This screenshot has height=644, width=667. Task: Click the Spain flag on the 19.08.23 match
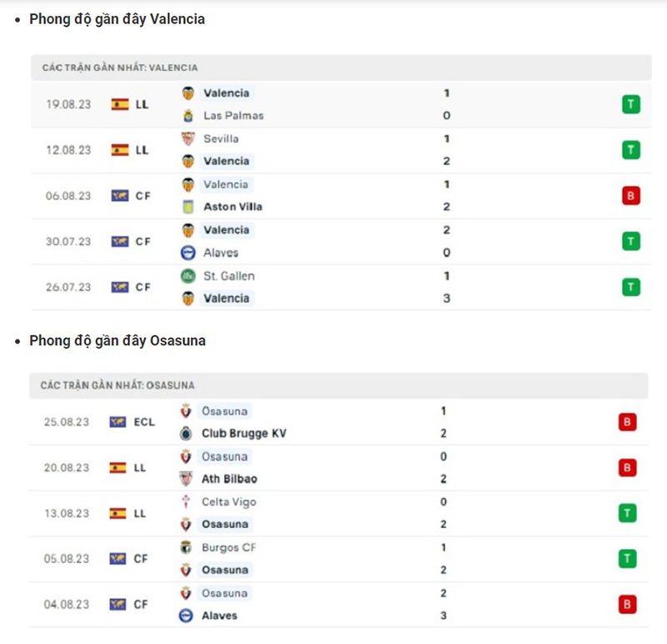tap(120, 104)
